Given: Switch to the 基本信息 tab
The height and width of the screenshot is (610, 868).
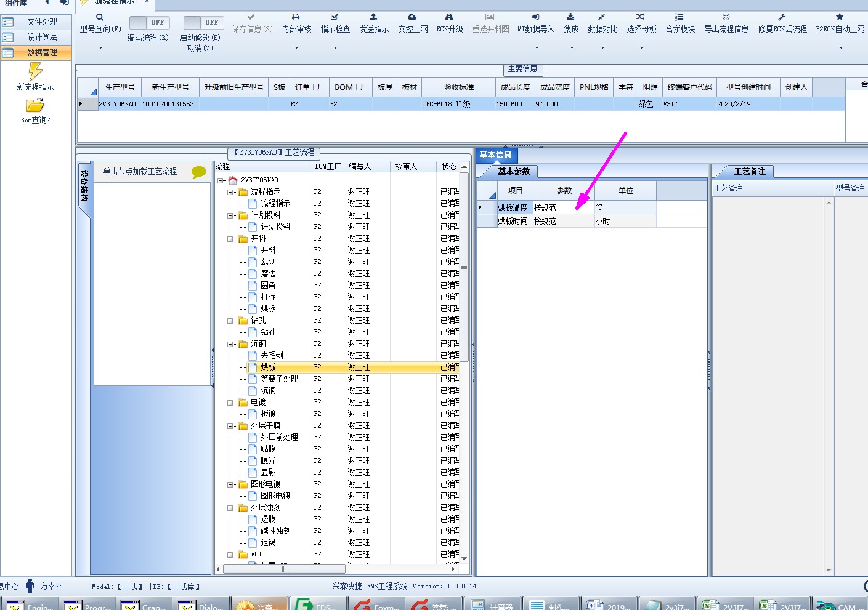Looking at the screenshot, I should 496,155.
